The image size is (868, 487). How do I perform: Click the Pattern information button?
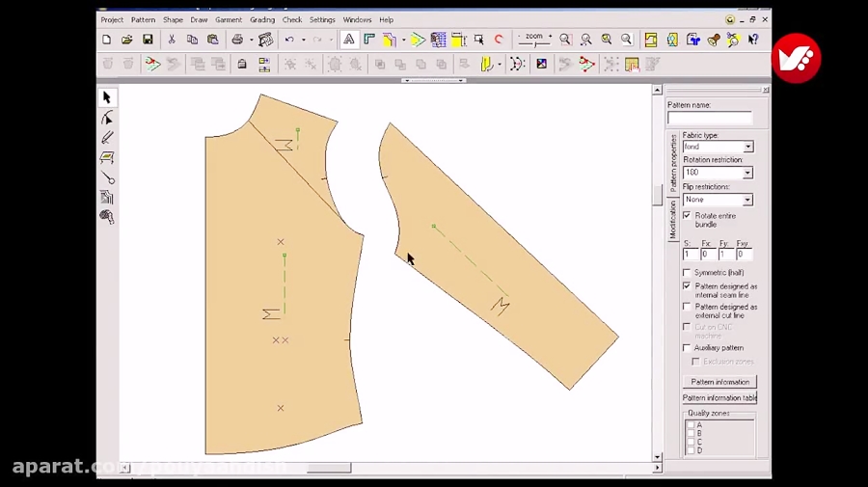[719, 382]
